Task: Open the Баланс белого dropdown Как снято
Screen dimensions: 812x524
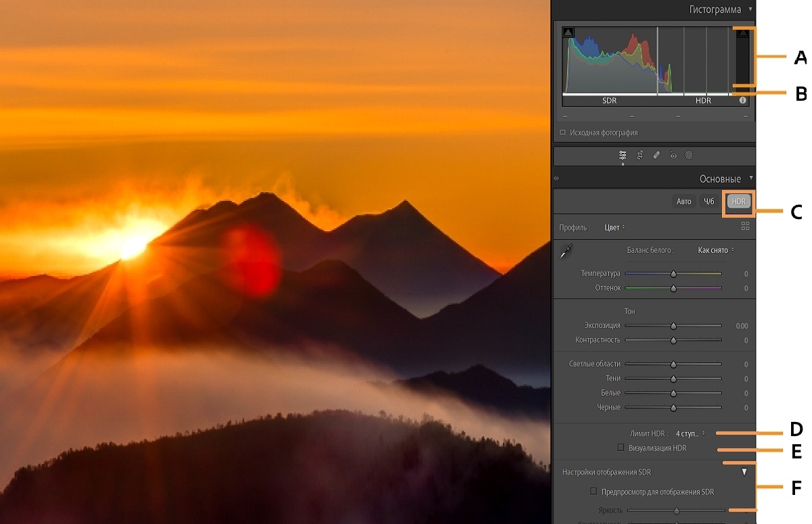Action: 716,250
